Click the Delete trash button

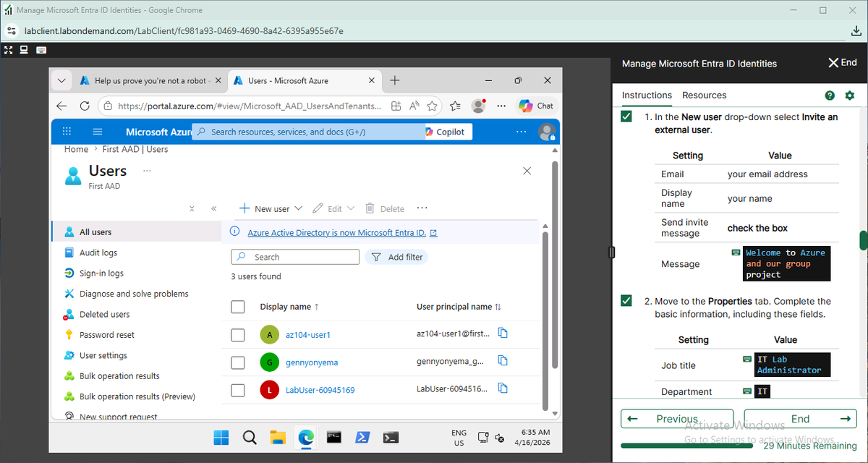pyautogui.click(x=385, y=208)
